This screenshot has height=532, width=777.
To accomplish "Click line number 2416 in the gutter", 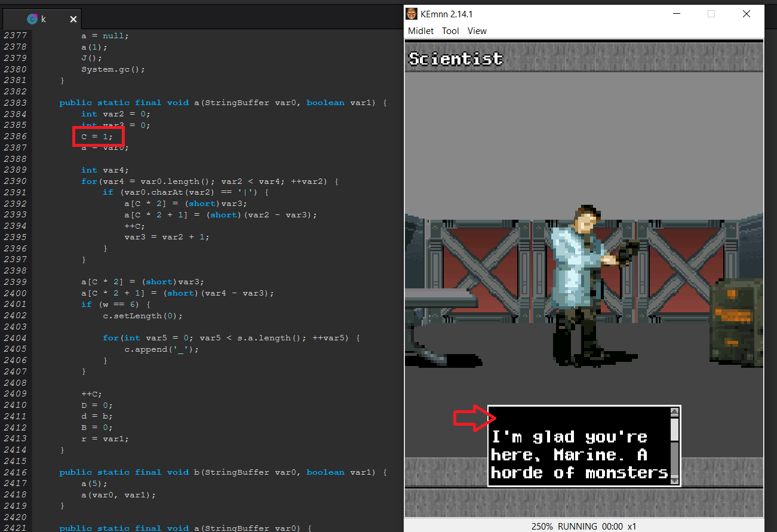I will pos(15,472).
